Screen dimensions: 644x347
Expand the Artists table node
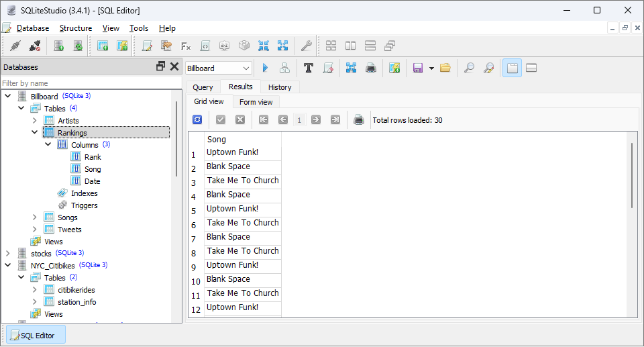coord(35,120)
